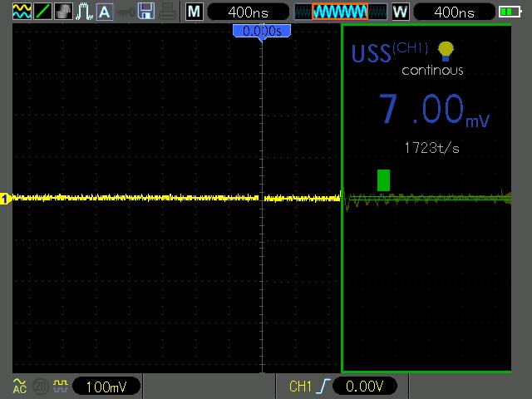Click the USS (CH1) measurement label
This screenshot has width=532, height=399.
pos(390,53)
